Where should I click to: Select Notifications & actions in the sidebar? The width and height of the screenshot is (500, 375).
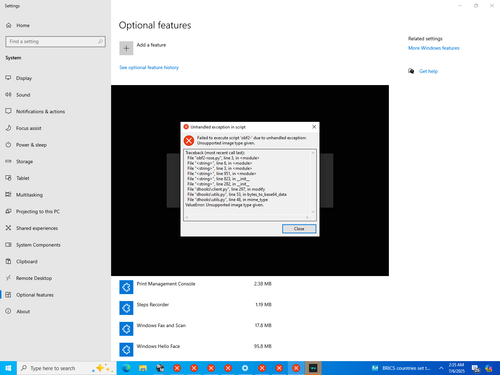pyautogui.click(x=55, y=111)
